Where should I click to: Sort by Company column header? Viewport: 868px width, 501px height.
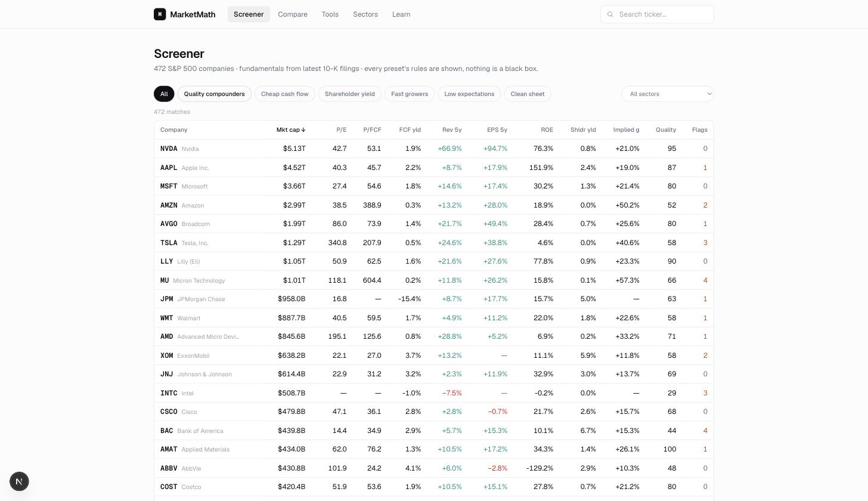173,130
